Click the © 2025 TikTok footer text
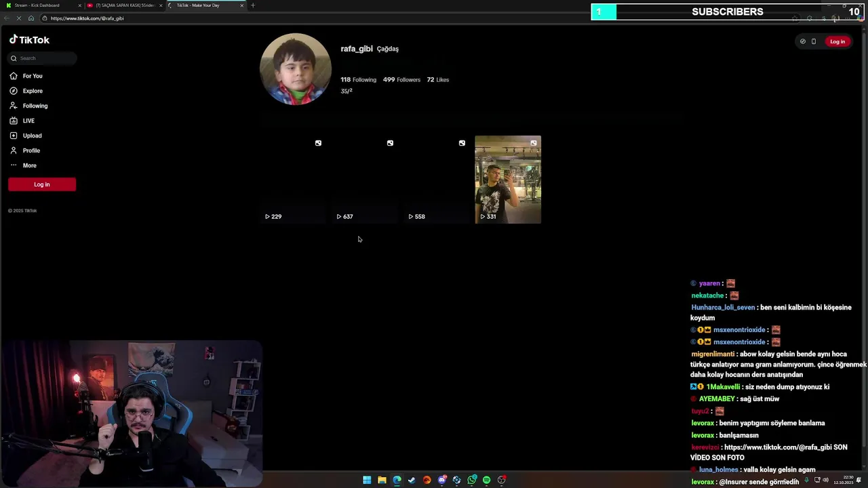Image resolution: width=868 pixels, height=488 pixels. click(22, 211)
